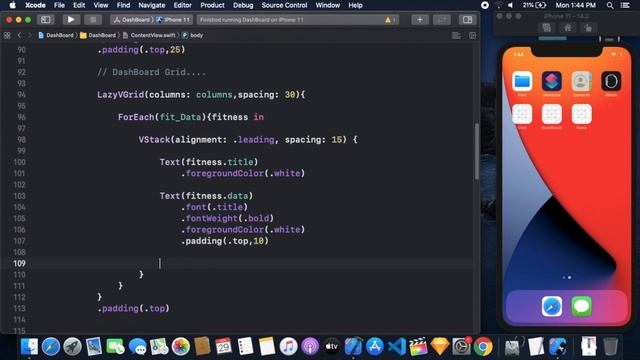Click the editor vertical scrollbar thumb
Screen dimensions: 640x360
(476, 151)
